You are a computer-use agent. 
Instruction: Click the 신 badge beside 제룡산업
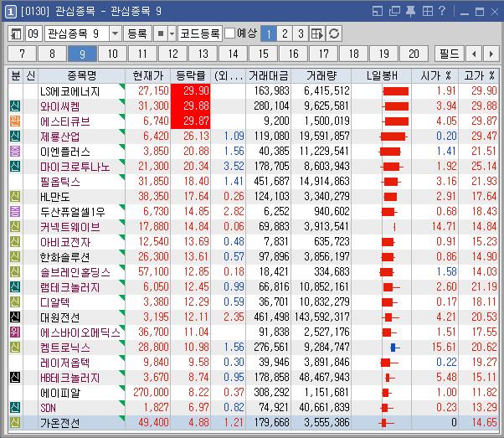15,136
